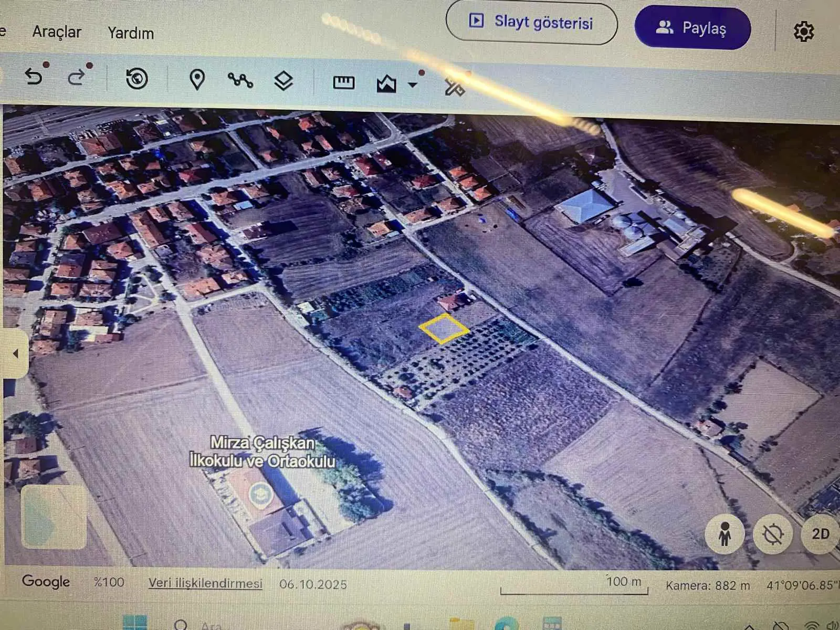The image size is (840, 630).
Task: Click the imagery date 06.10.2025
Action: coord(313,584)
